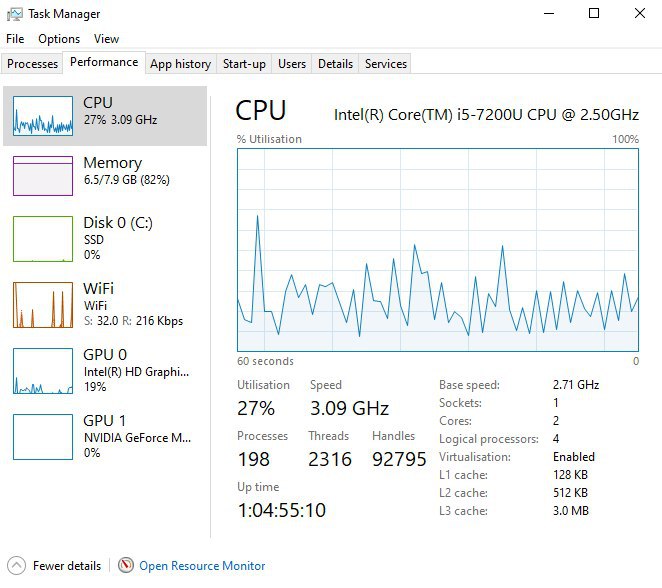Switch to the Start-up tab
This screenshot has width=662, height=588.
pos(244,64)
